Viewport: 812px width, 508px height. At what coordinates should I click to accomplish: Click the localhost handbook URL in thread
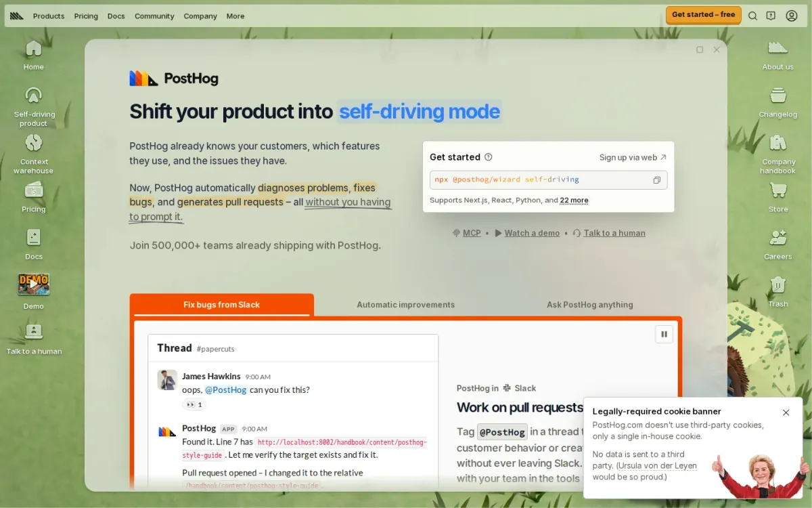click(304, 448)
